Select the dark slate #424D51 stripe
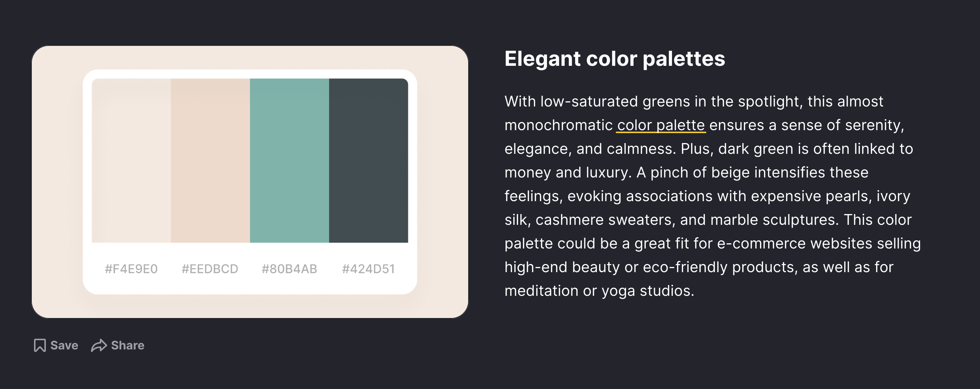The image size is (980, 389). point(369,160)
